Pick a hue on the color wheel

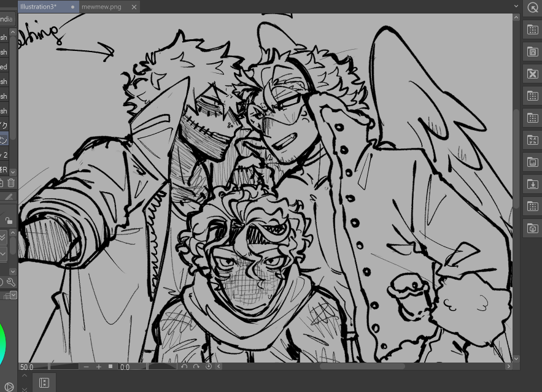click(x=3, y=344)
